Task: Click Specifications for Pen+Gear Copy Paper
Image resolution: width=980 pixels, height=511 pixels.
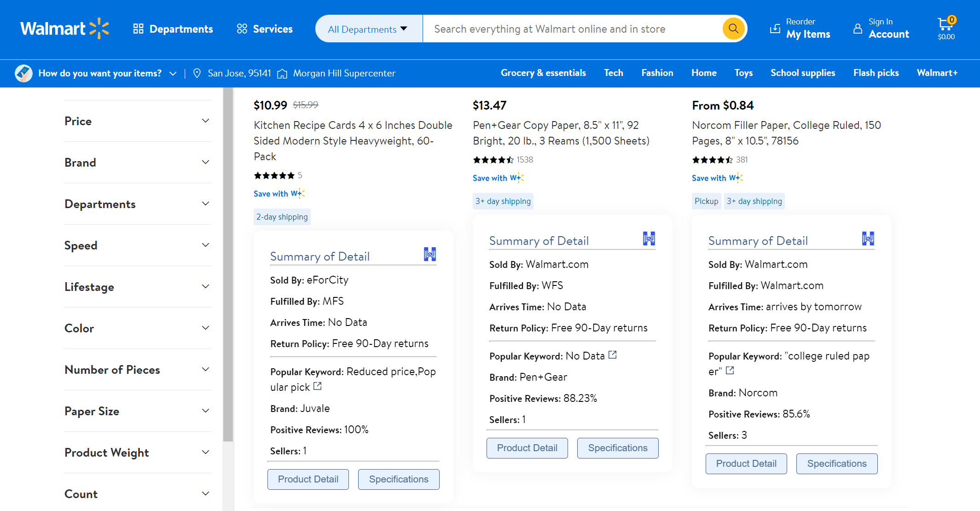Action: pyautogui.click(x=618, y=448)
